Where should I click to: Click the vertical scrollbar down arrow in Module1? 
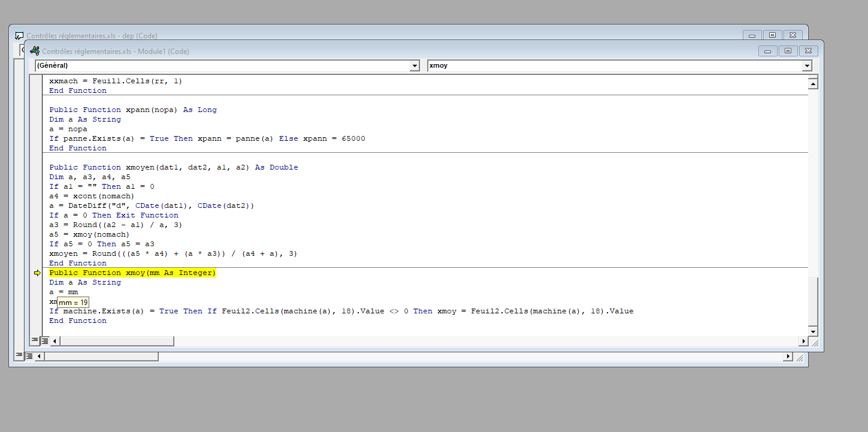click(813, 331)
